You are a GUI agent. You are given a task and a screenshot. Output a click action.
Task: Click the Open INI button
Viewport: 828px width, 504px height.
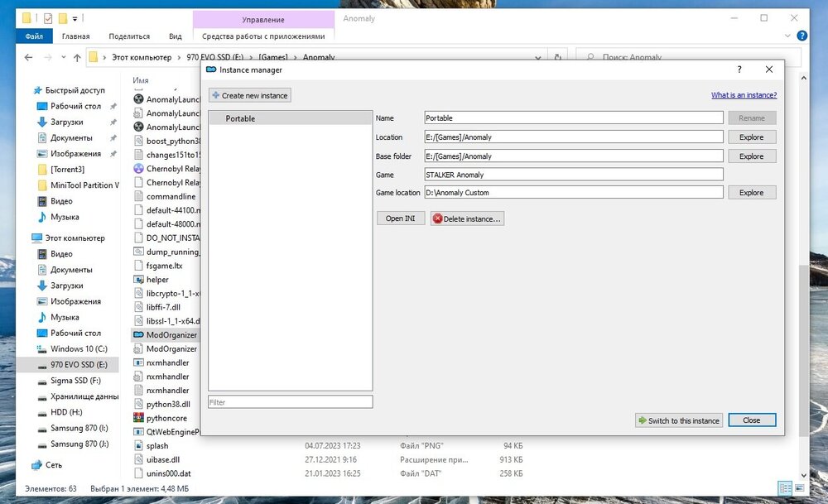401,218
